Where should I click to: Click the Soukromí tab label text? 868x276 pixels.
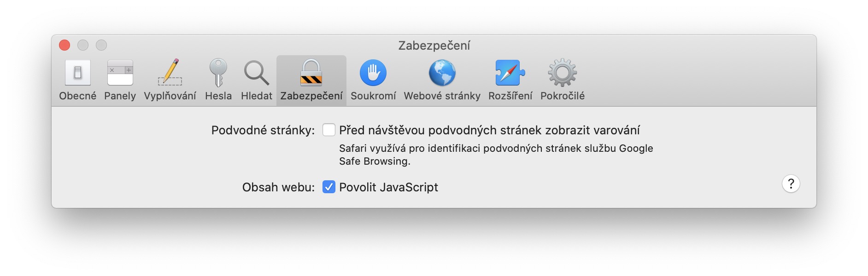[x=373, y=96]
